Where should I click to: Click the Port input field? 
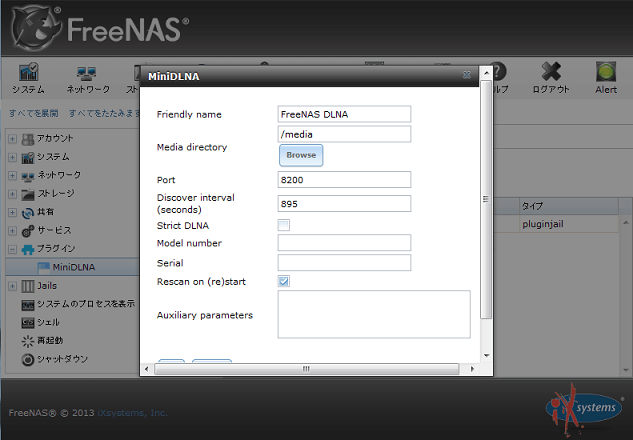pyautogui.click(x=344, y=180)
